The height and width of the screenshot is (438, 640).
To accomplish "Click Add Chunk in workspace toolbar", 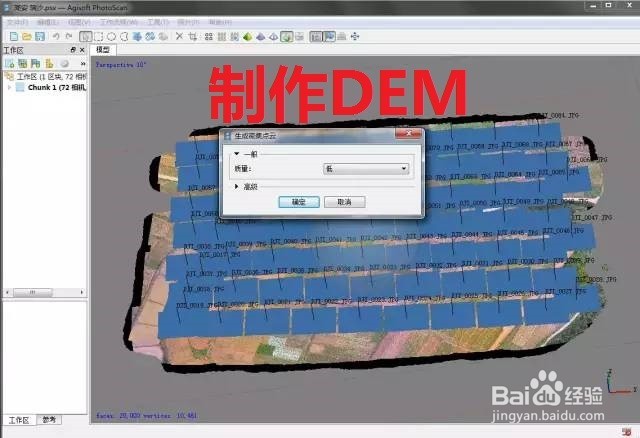I will (10, 64).
